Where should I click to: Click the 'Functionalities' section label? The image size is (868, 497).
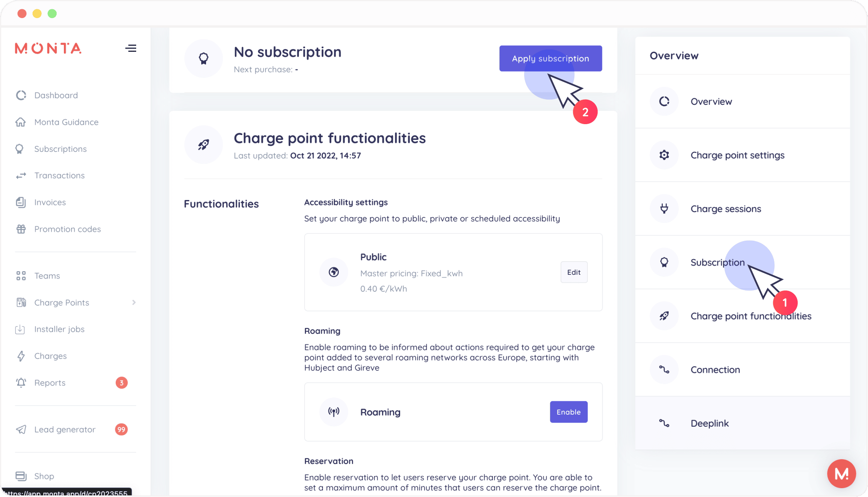221,204
